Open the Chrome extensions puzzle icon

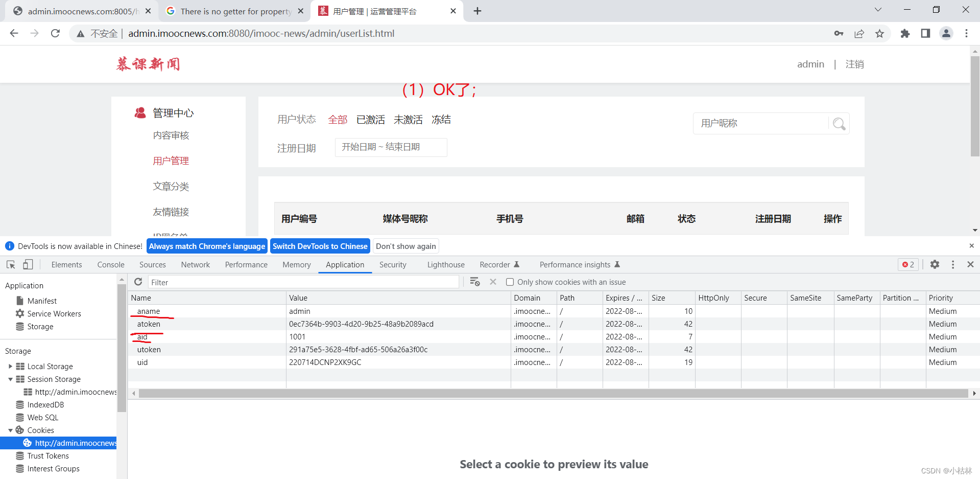click(x=904, y=33)
